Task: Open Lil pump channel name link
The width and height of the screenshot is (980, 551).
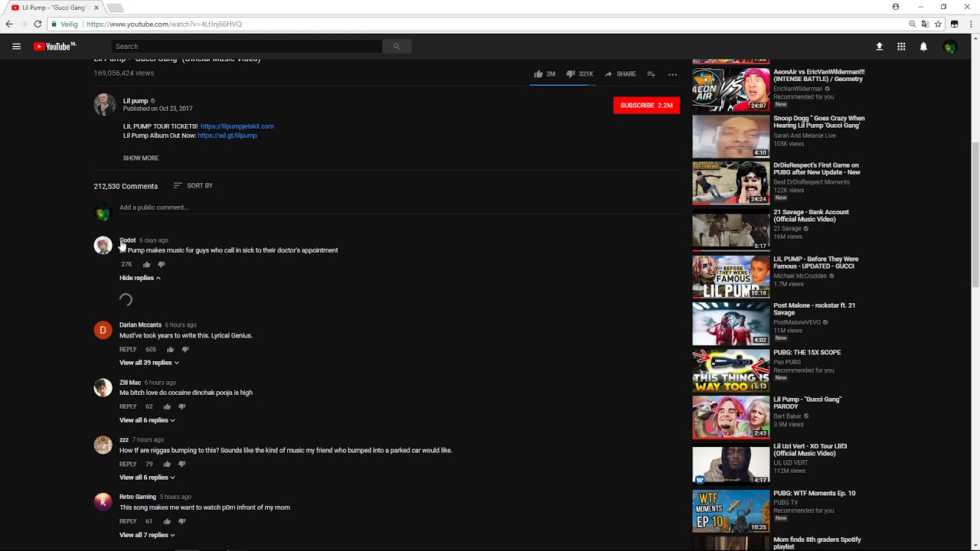Action: (136, 101)
